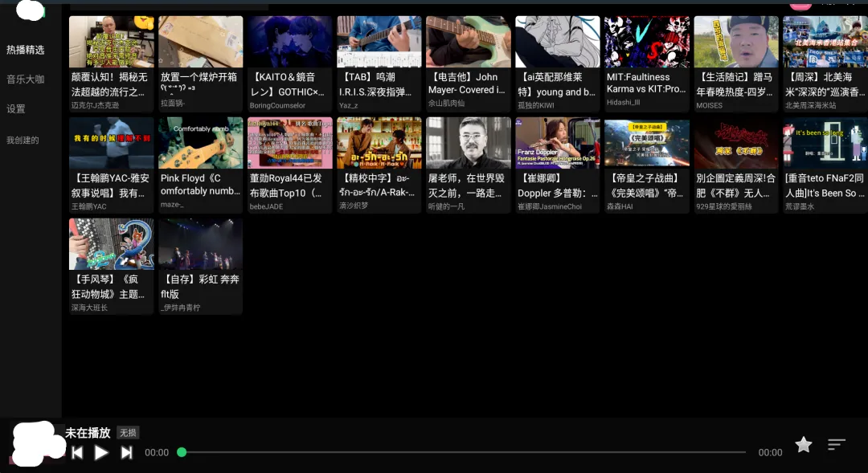Open the 【自存】彩虹 奔奔flt版 thumbnail

200,244
